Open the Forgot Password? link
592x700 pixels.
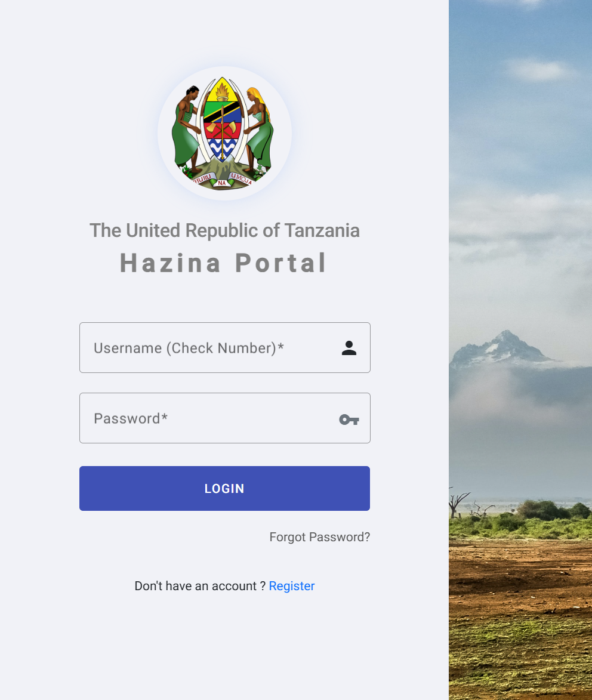point(320,536)
